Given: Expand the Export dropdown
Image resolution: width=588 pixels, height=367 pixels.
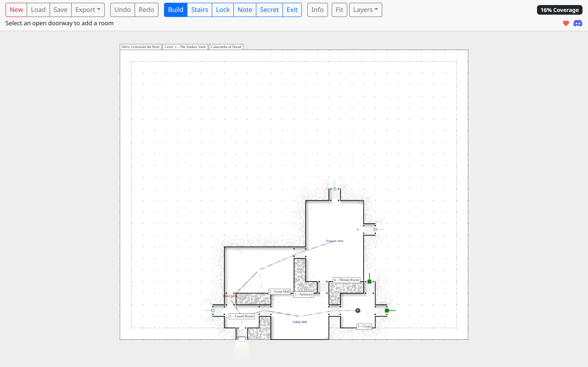Looking at the screenshot, I should point(88,10).
